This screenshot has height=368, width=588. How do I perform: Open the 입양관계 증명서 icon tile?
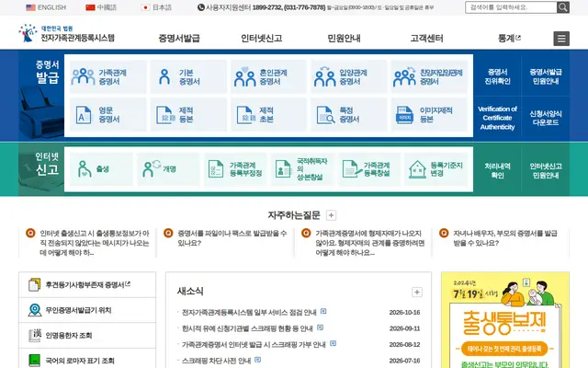tap(349, 77)
